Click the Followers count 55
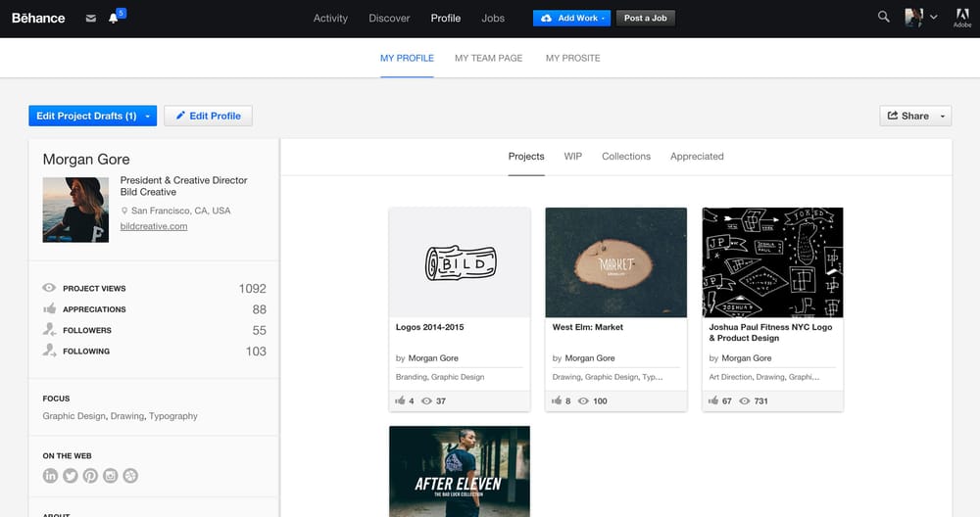This screenshot has height=517, width=980. 260,330
